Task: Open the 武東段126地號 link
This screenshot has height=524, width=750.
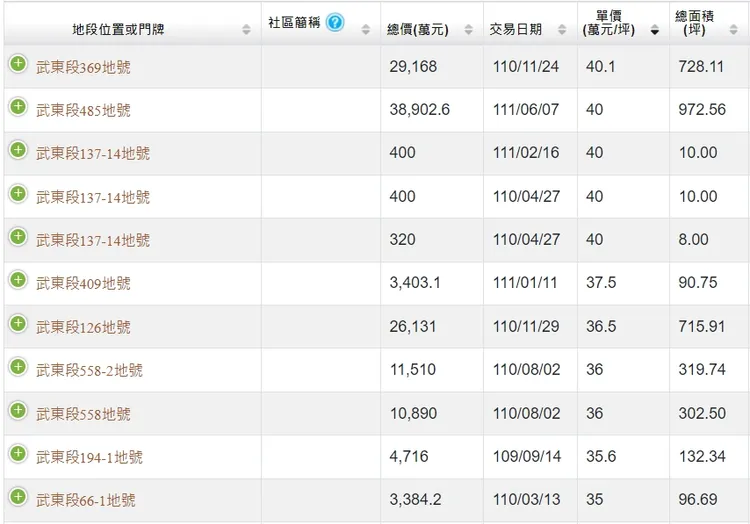Action: [x=83, y=328]
